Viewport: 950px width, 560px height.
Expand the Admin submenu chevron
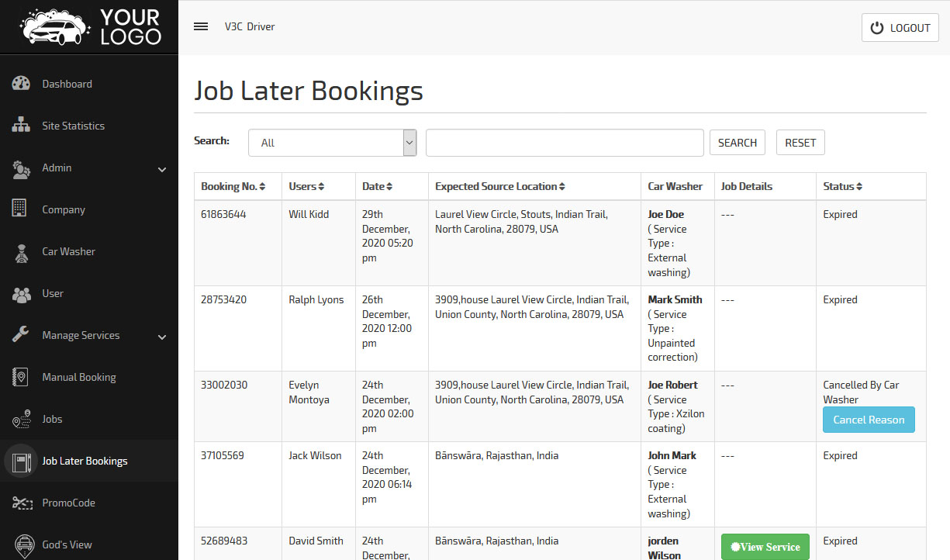[x=162, y=169]
